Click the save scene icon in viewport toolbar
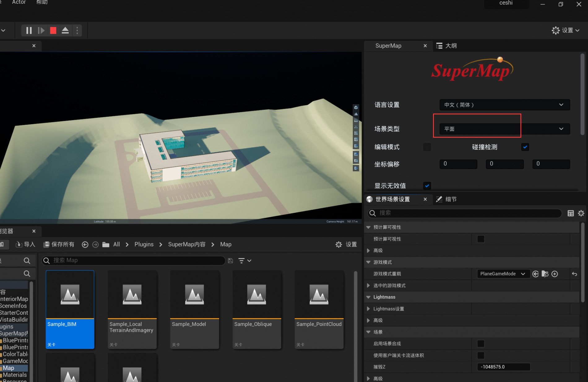Screen dimensions: 588x382 (356, 154)
